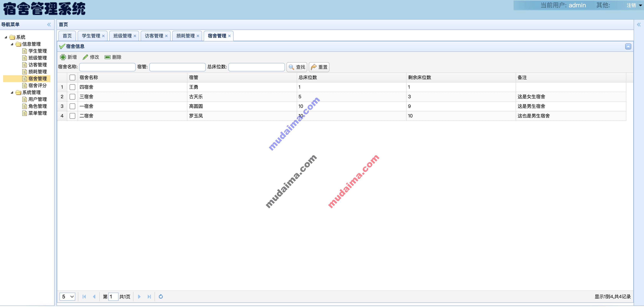
Task: Check the 二宿舍 row checkbox
Action: (x=72, y=116)
